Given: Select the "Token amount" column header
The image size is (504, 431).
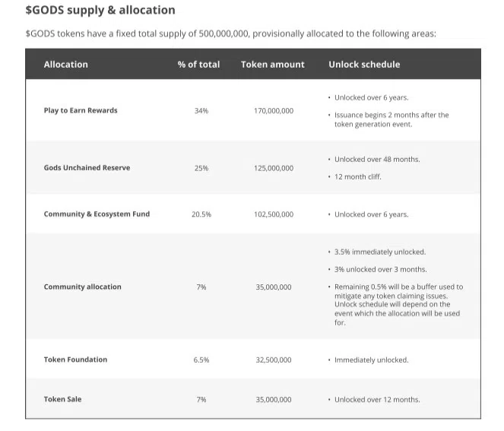Looking at the screenshot, I should click(x=272, y=65).
